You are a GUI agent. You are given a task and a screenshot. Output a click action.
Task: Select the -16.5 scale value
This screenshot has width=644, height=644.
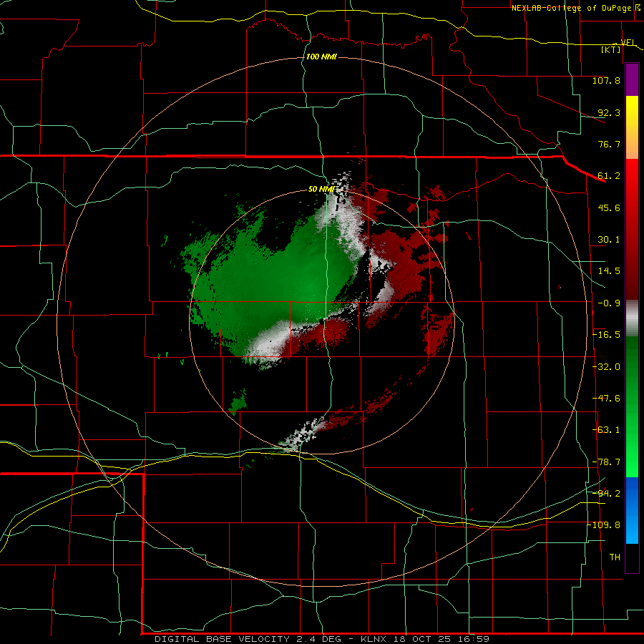coord(606,335)
